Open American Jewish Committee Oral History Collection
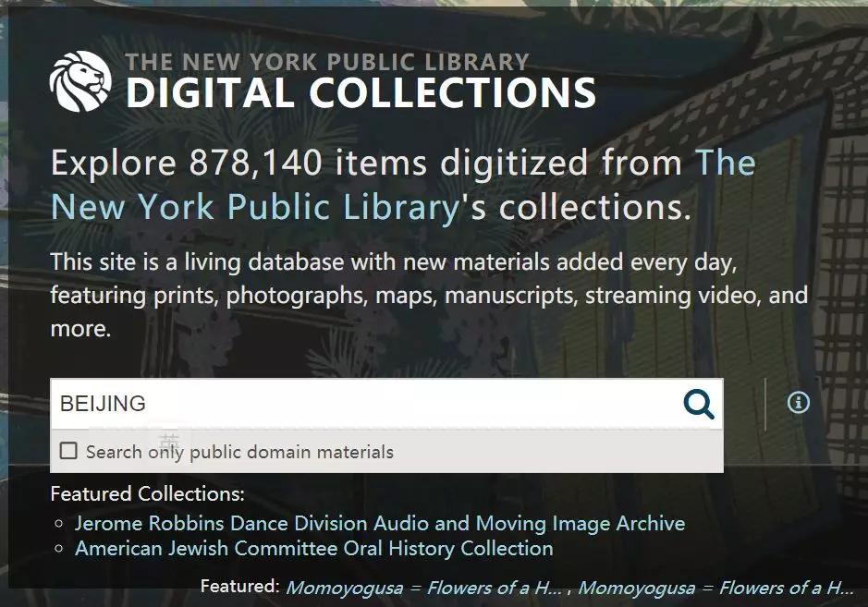868x607 pixels. coord(314,549)
